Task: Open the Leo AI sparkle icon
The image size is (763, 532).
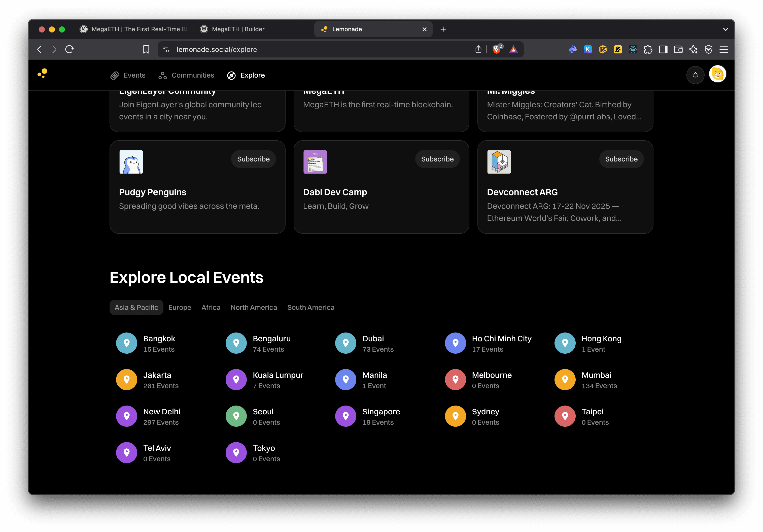Action: coord(693,50)
